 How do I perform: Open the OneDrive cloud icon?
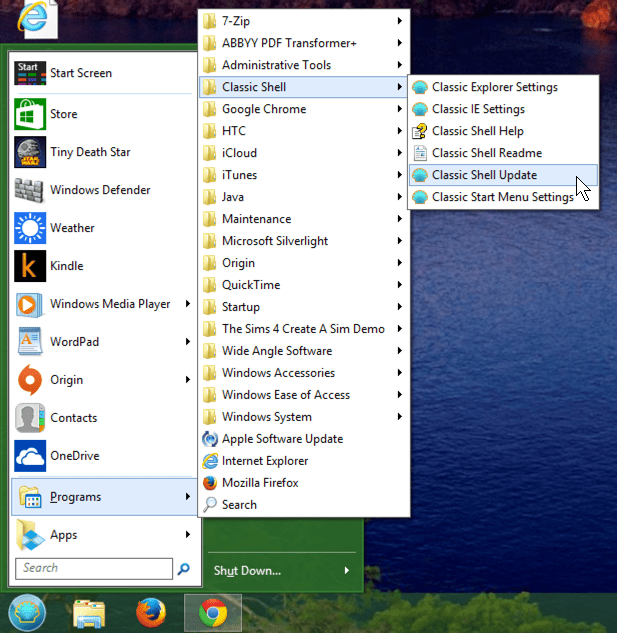[x=30, y=455]
